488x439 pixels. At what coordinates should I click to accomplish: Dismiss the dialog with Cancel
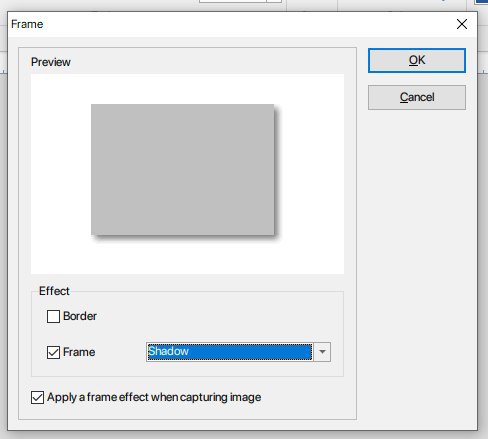417,97
